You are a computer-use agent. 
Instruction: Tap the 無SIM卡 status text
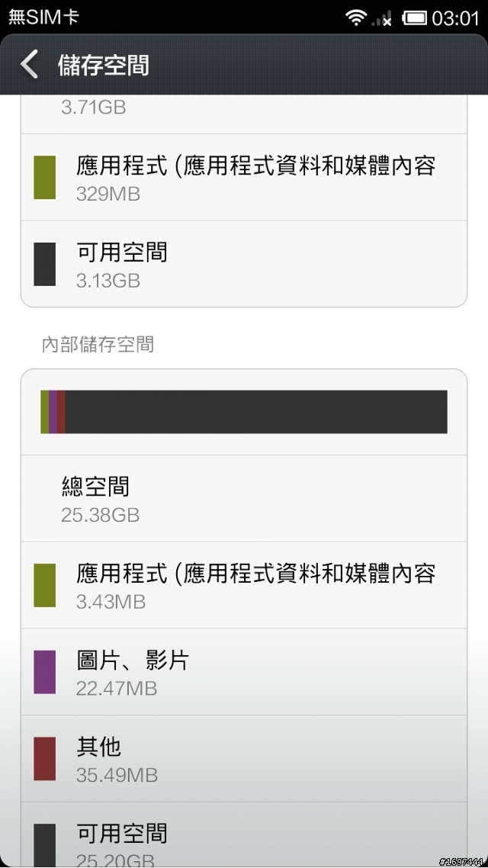(x=43, y=18)
